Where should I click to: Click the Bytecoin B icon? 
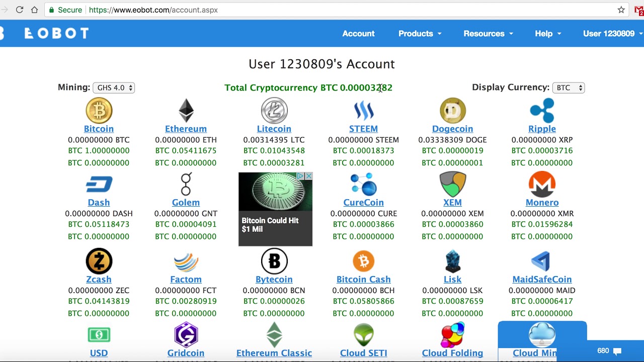274,261
